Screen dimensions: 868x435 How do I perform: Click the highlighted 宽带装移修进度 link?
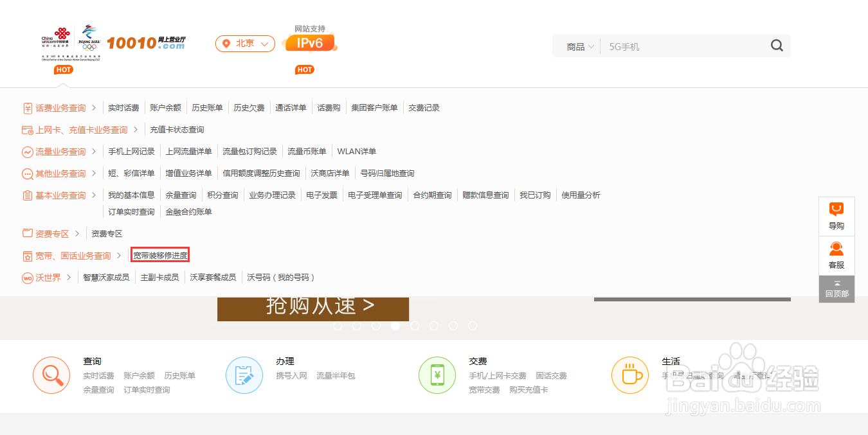(159, 254)
